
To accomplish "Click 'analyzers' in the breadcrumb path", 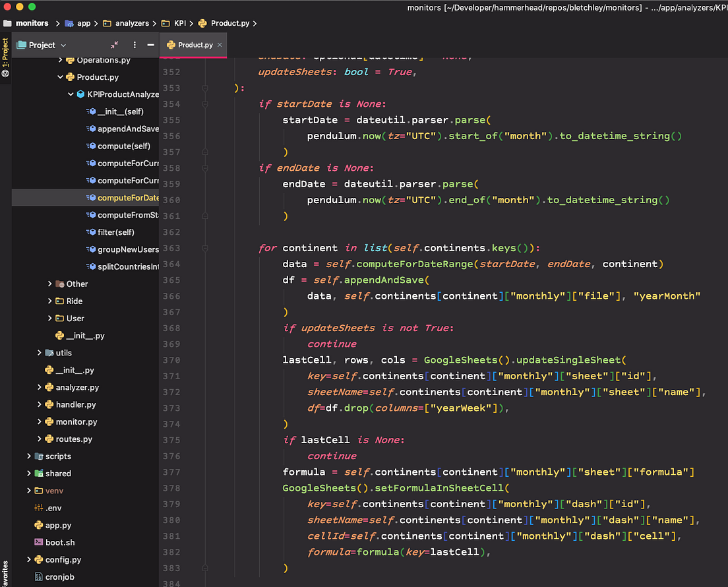I will pyautogui.click(x=131, y=22).
